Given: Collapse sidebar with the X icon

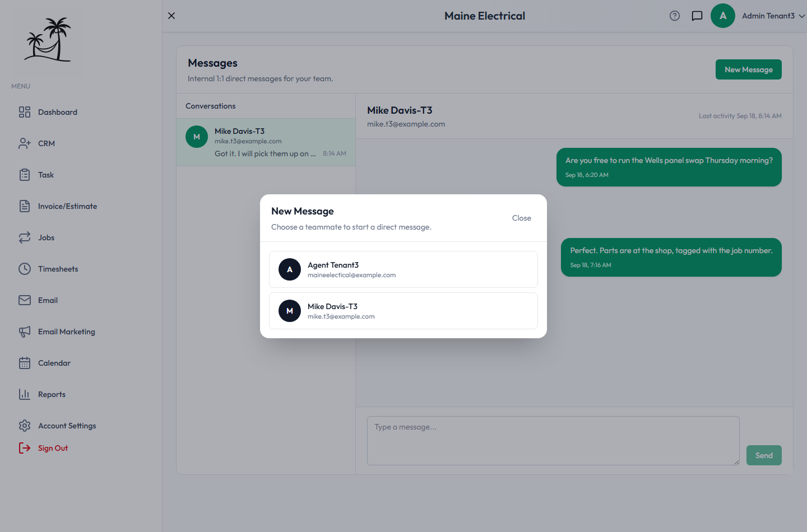Looking at the screenshot, I should tap(171, 16).
